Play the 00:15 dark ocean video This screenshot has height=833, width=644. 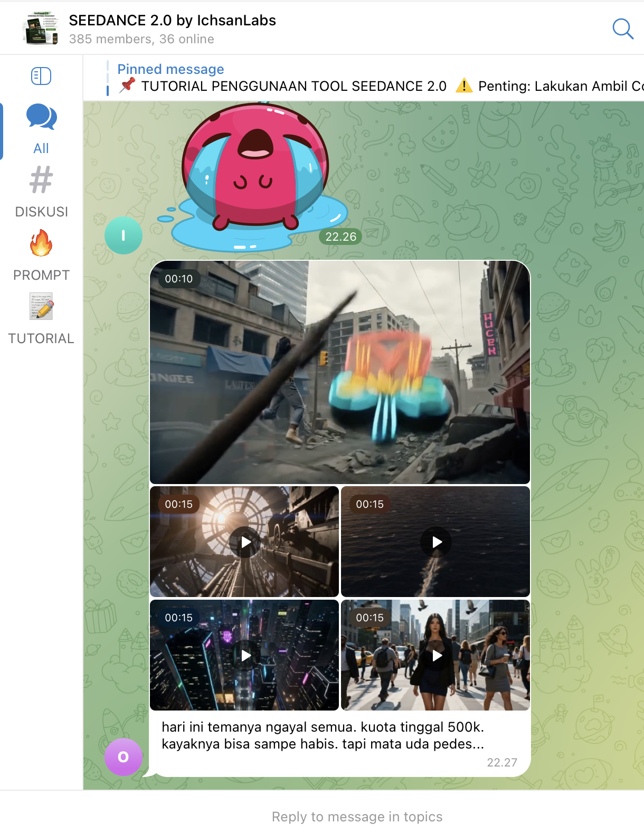pyautogui.click(x=435, y=542)
